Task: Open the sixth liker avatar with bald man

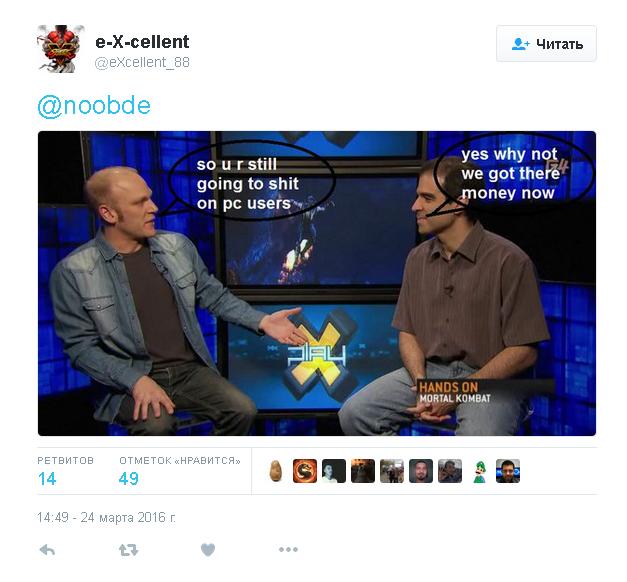Action: tap(421, 471)
